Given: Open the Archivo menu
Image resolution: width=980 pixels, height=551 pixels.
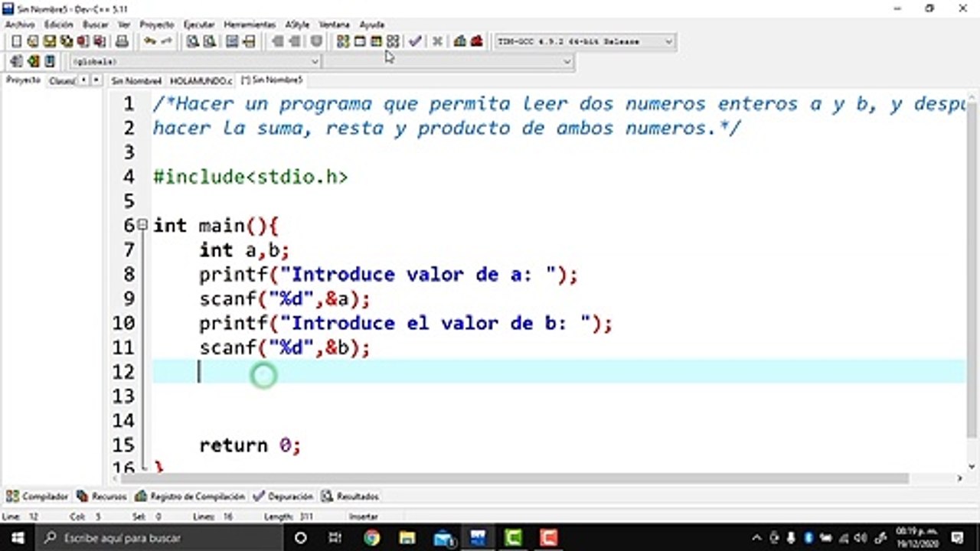Looking at the screenshot, I should [20, 24].
